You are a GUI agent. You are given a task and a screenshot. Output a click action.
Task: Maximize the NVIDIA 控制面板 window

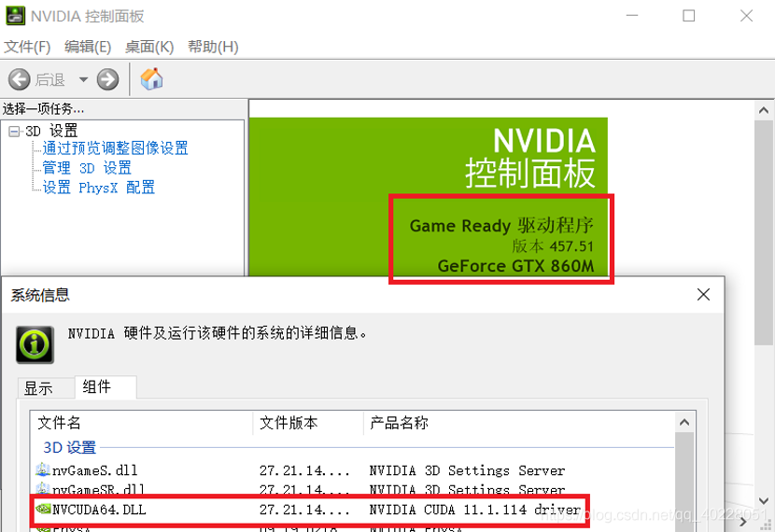(x=688, y=16)
